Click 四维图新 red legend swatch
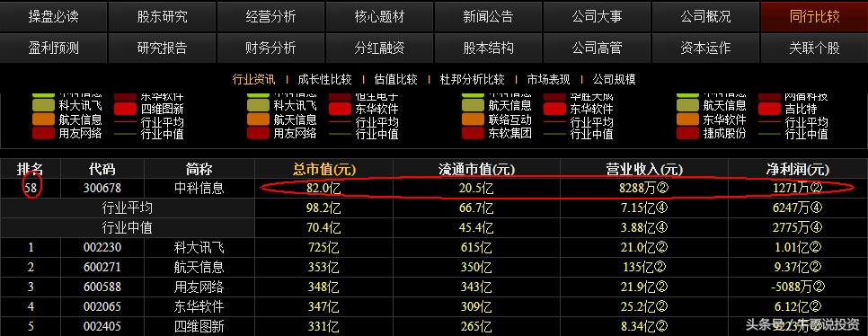This screenshot has width=868, height=336. pos(125,109)
